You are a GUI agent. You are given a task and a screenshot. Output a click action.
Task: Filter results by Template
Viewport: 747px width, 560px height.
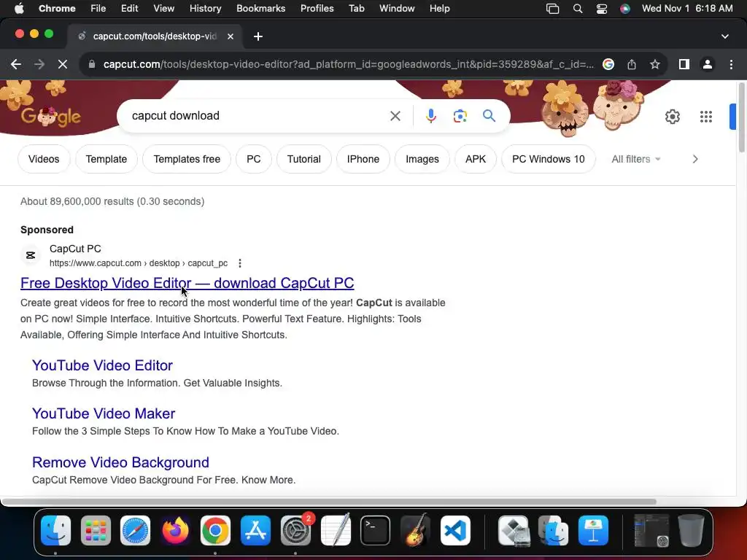(107, 159)
